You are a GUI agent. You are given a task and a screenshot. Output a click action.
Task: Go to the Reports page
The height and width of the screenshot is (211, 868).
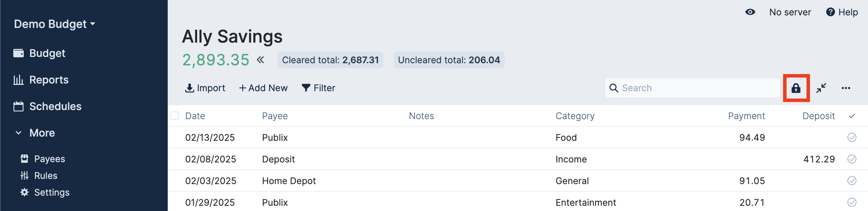click(49, 80)
